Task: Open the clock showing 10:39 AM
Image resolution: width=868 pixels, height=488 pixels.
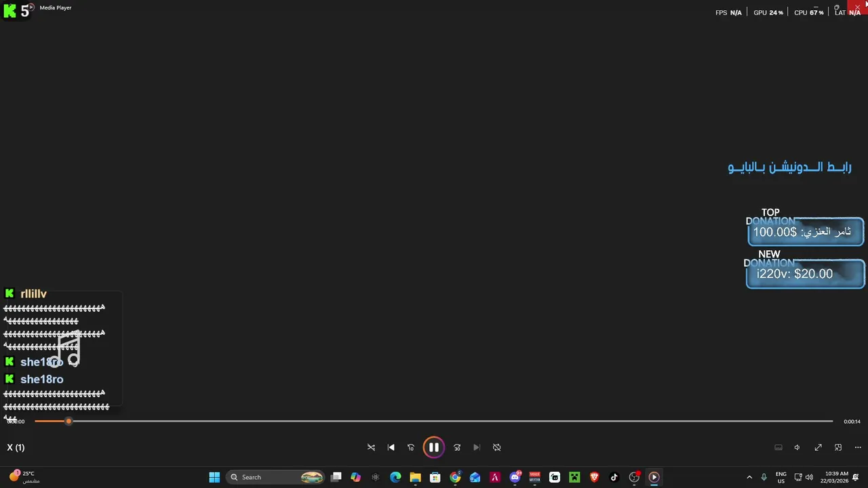Action: point(834,477)
